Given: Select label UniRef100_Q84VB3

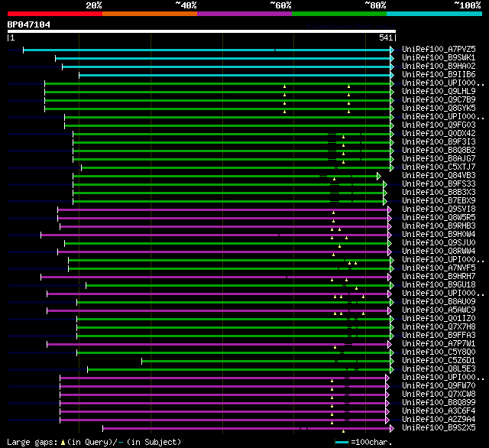Looking at the screenshot, I should click(439, 176).
